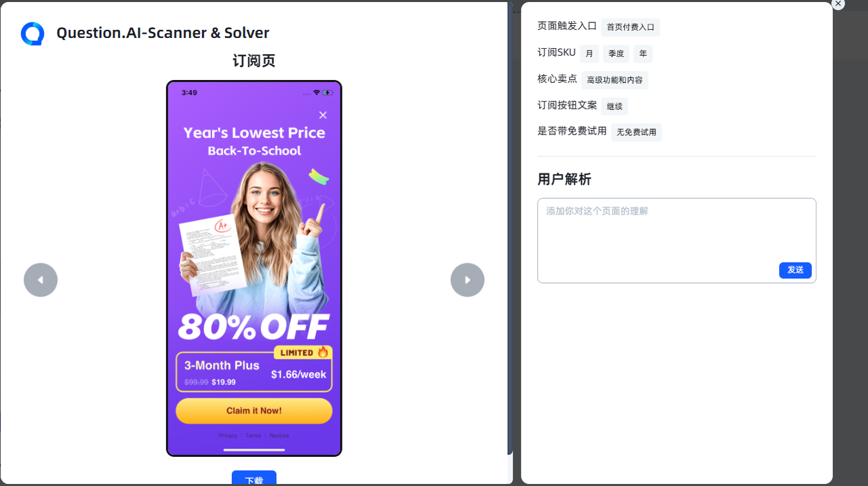Screen dimensions: 868x486
Task: Click the 高级功能和内容 tag
Action: click(x=615, y=80)
